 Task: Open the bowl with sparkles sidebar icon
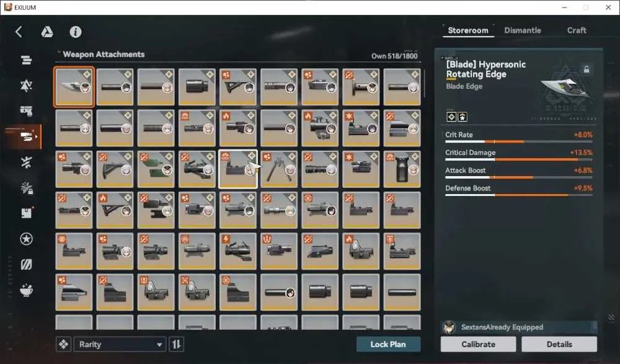point(27,290)
